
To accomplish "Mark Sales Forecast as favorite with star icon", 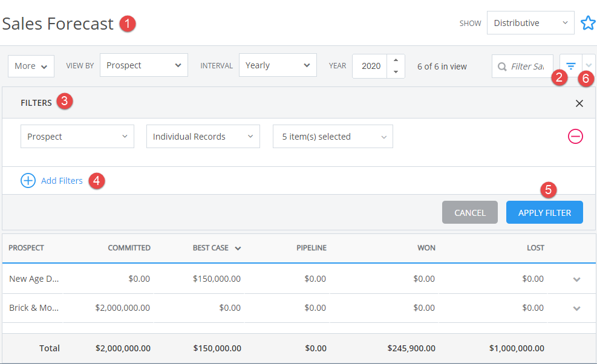I will [x=588, y=23].
